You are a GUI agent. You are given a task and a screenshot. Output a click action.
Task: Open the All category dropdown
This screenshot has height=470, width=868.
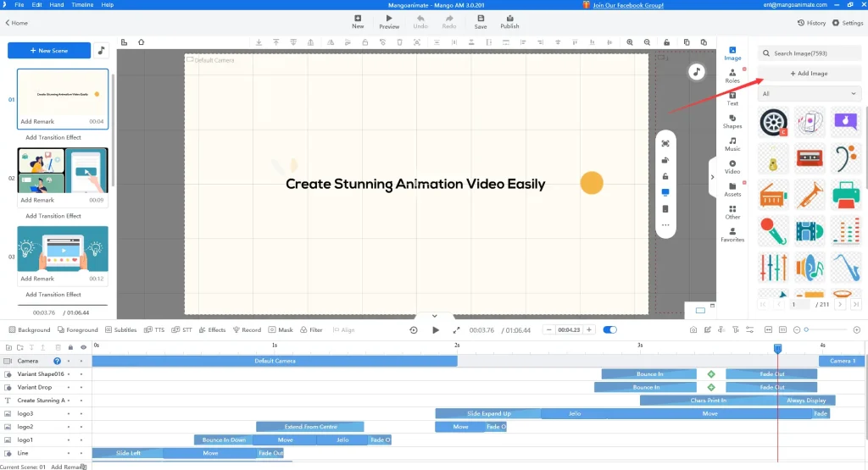coord(809,94)
